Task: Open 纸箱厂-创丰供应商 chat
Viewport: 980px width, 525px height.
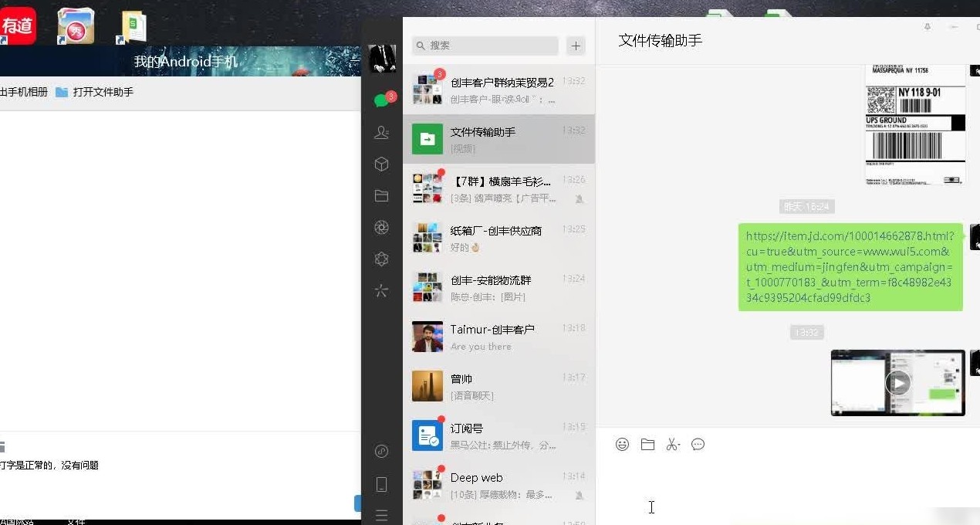Action: tap(498, 238)
